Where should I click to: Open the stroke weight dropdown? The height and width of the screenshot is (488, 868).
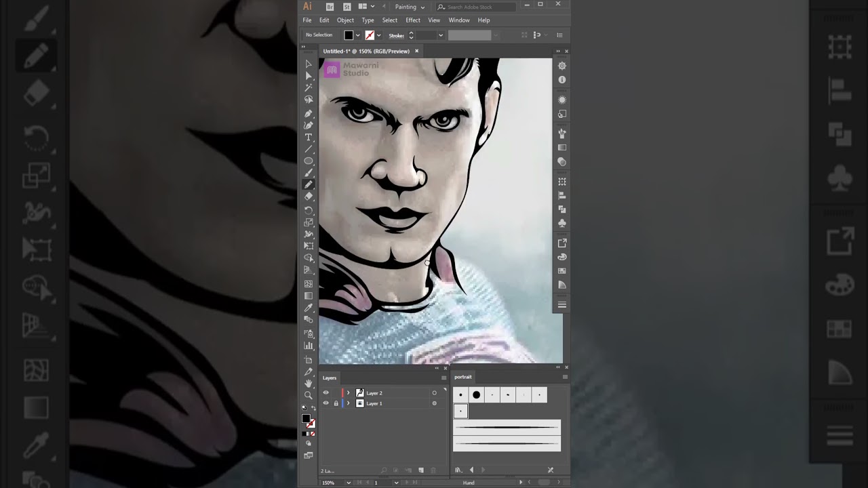coord(441,35)
